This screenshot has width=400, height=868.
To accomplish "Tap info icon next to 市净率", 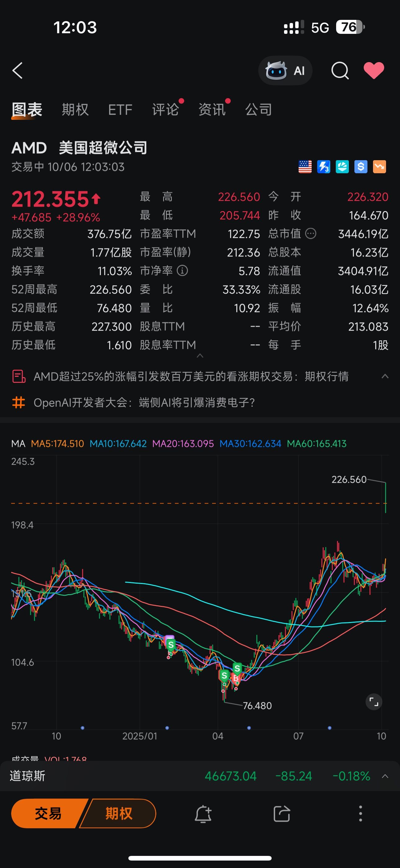I will (183, 271).
